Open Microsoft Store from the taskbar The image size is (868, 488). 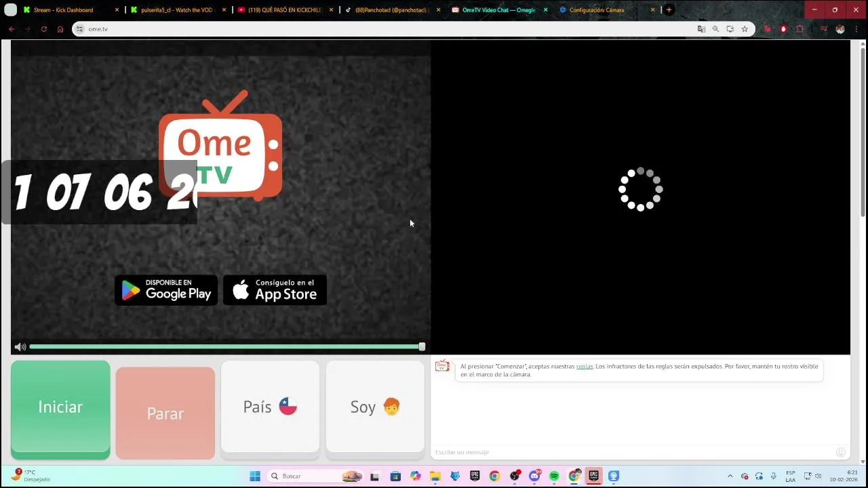click(x=395, y=476)
